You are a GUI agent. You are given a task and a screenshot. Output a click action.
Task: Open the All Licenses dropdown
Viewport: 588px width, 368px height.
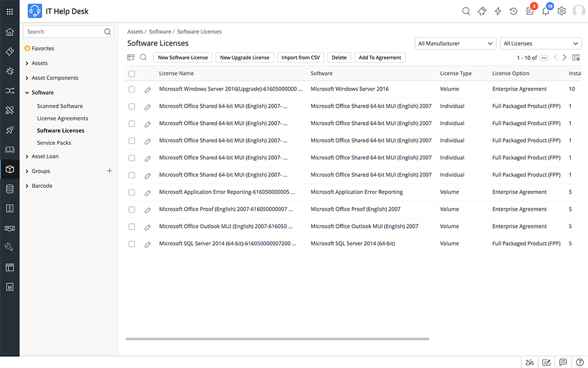pyautogui.click(x=540, y=43)
